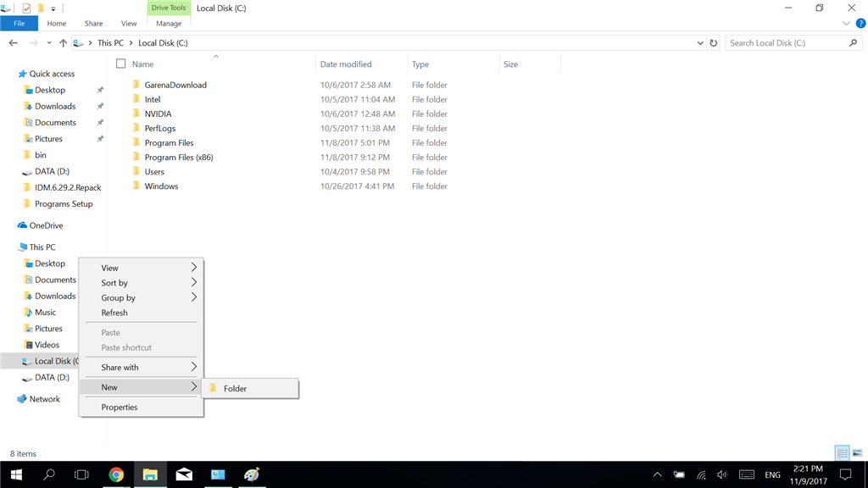The width and height of the screenshot is (868, 488).
Task: Open Programs Setup folder in sidebar
Action: 64,203
